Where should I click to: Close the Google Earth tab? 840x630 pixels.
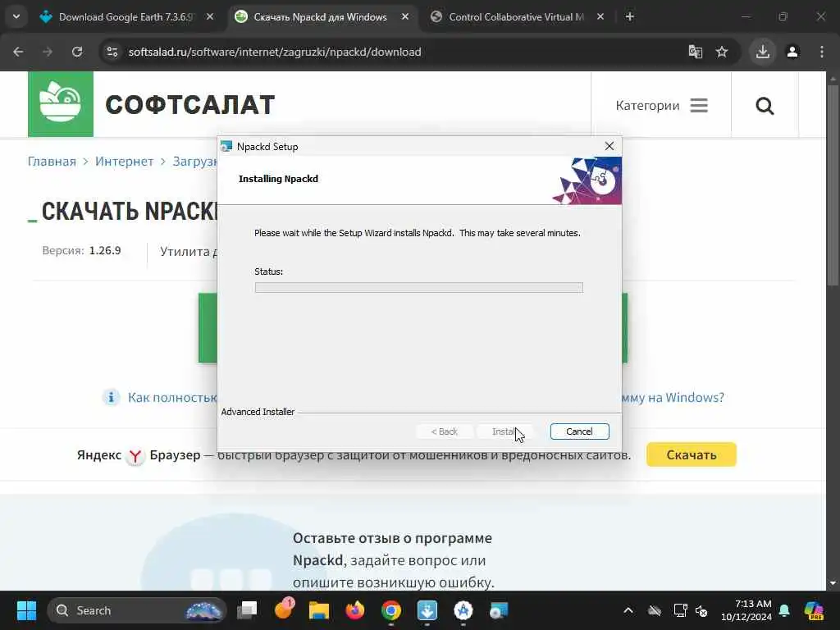click(x=210, y=17)
